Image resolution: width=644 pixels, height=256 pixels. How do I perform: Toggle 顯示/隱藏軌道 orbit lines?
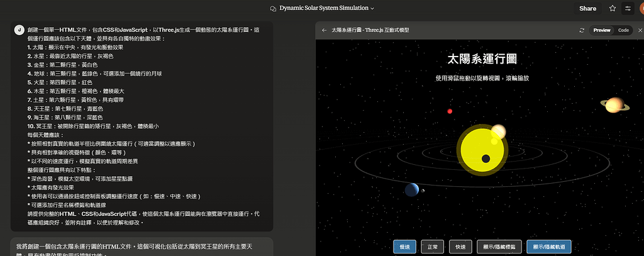[x=548, y=247]
